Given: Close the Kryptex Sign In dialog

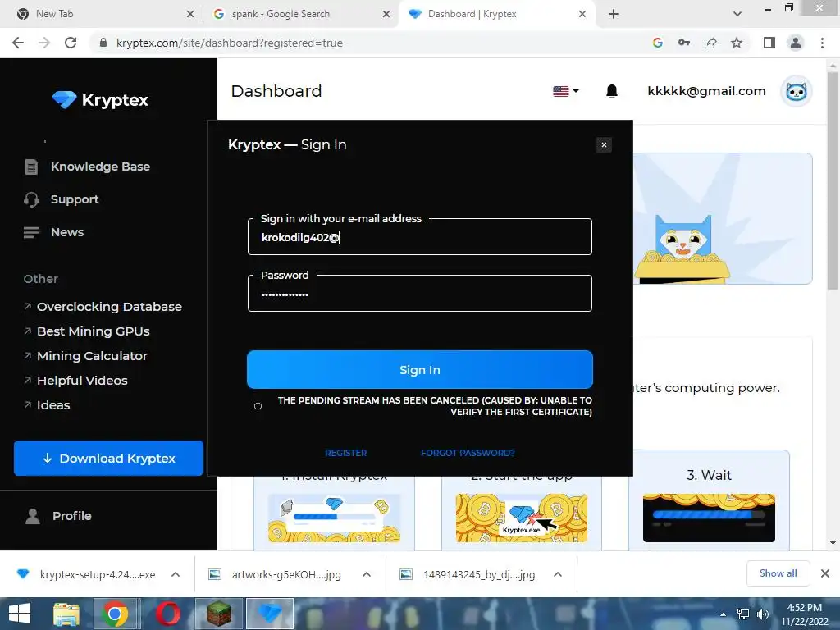Looking at the screenshot, I should pyautogui.click(x=604, y=144).
